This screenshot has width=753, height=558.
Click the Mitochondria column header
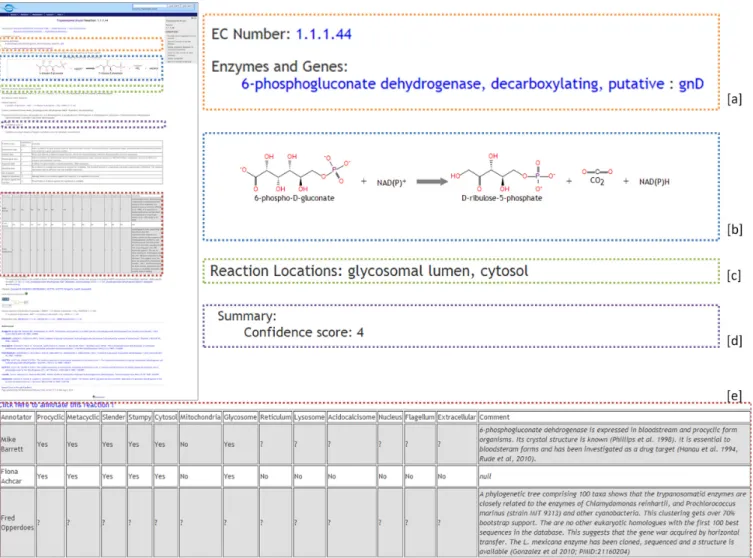click(x=201, y=417)
